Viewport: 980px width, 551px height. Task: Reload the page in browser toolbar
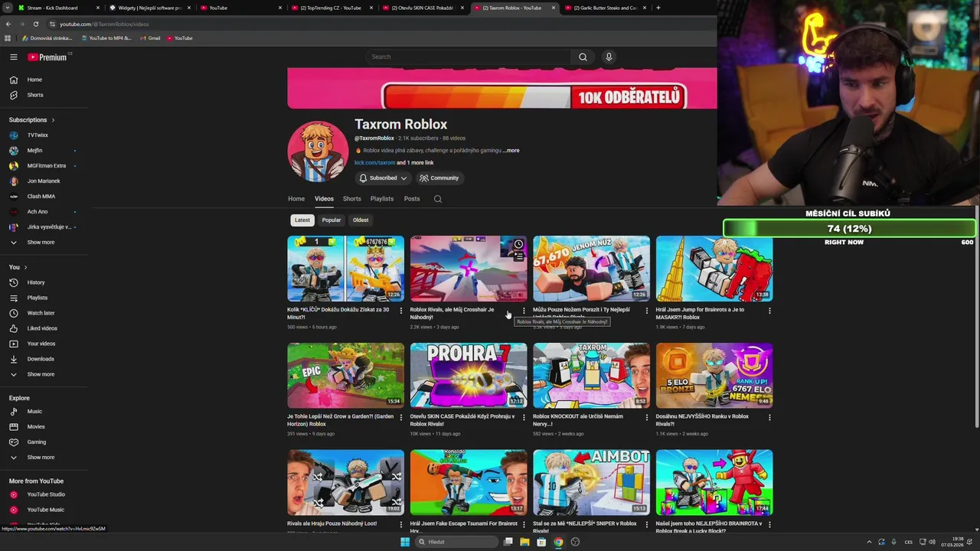point(35,24)
